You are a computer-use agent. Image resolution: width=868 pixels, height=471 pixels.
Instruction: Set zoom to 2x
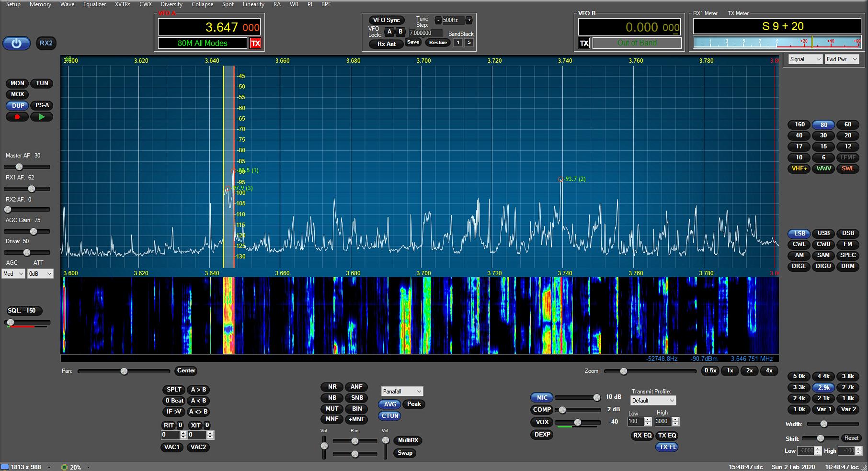click(749, 370)
